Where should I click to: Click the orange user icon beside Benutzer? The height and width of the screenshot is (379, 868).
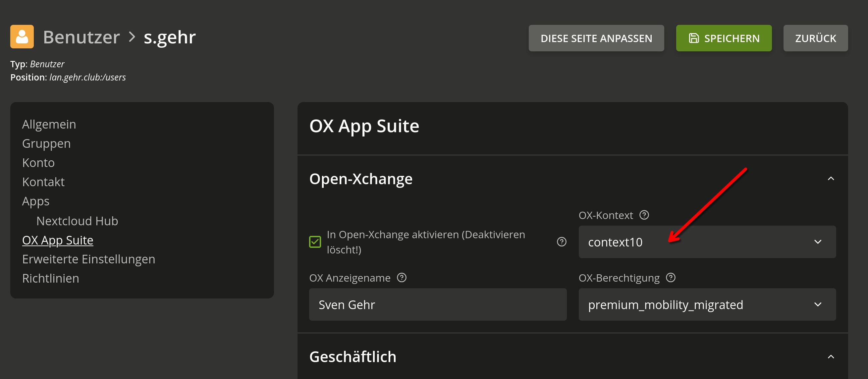click(x=22, y=37)
